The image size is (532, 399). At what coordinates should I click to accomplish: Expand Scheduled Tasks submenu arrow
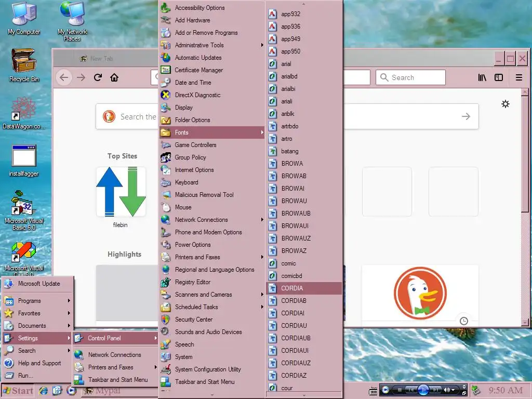point(262,307)
